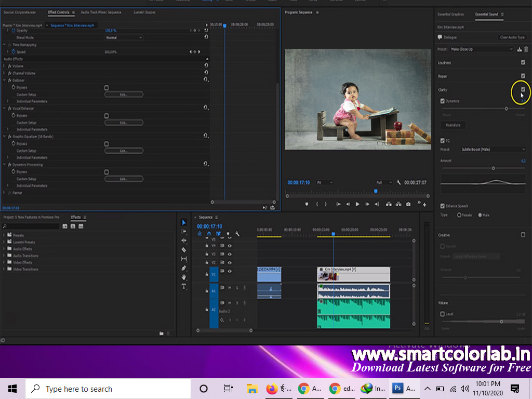Enable DeEsser Bypass checkbox
The height and width of the screenshot is (399, 532).
[107, 88]
